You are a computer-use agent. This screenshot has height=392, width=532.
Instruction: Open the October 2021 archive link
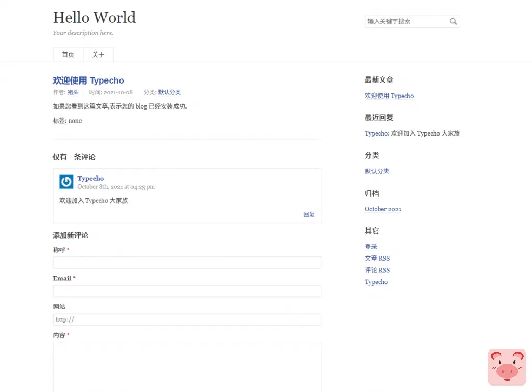click(383, 209)
